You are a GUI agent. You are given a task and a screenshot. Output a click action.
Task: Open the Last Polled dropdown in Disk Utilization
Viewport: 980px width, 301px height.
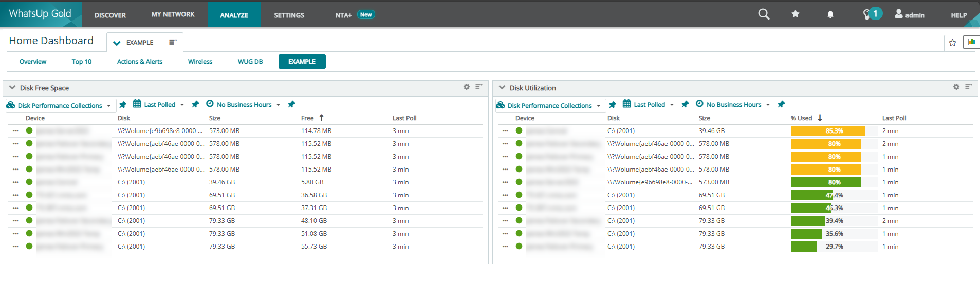649,104
